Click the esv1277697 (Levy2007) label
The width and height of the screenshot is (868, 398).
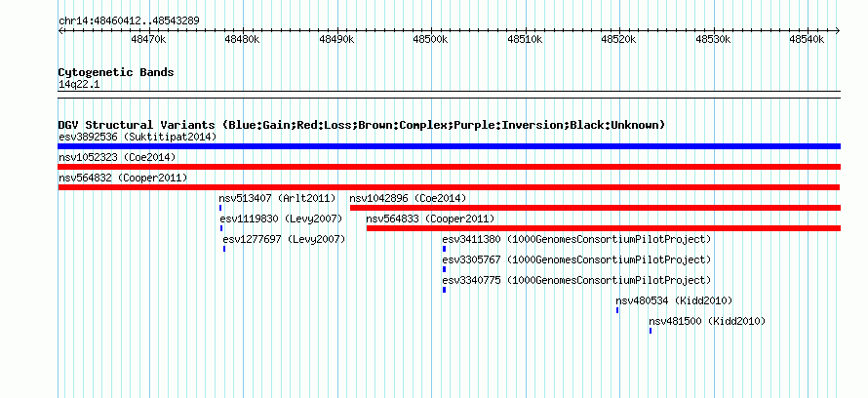(284, 239)
